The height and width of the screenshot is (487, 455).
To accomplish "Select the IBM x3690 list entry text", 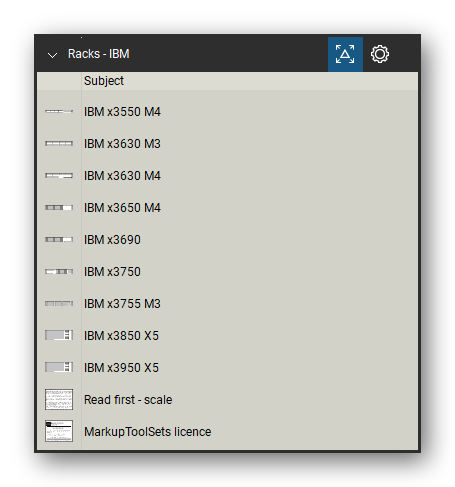I will [x=112, y=240].
